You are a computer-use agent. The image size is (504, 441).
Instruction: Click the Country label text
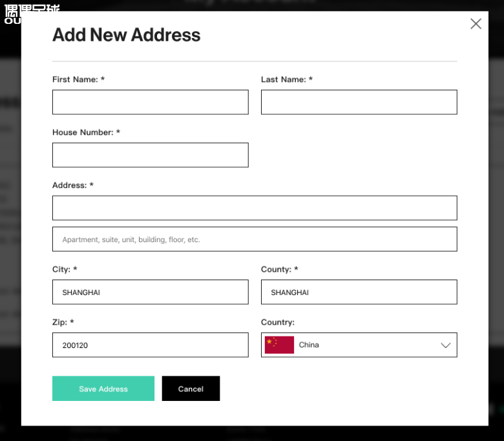pos(277,322)
